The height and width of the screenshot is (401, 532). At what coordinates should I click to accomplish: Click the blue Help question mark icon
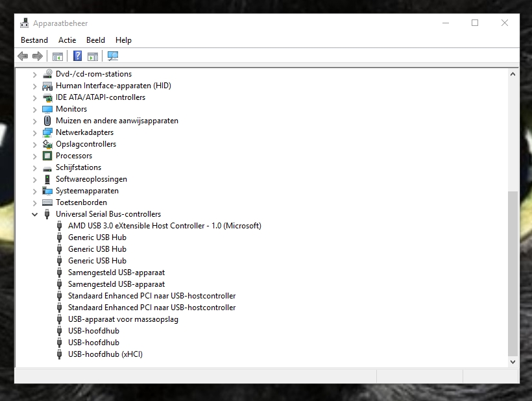(77, 56)
